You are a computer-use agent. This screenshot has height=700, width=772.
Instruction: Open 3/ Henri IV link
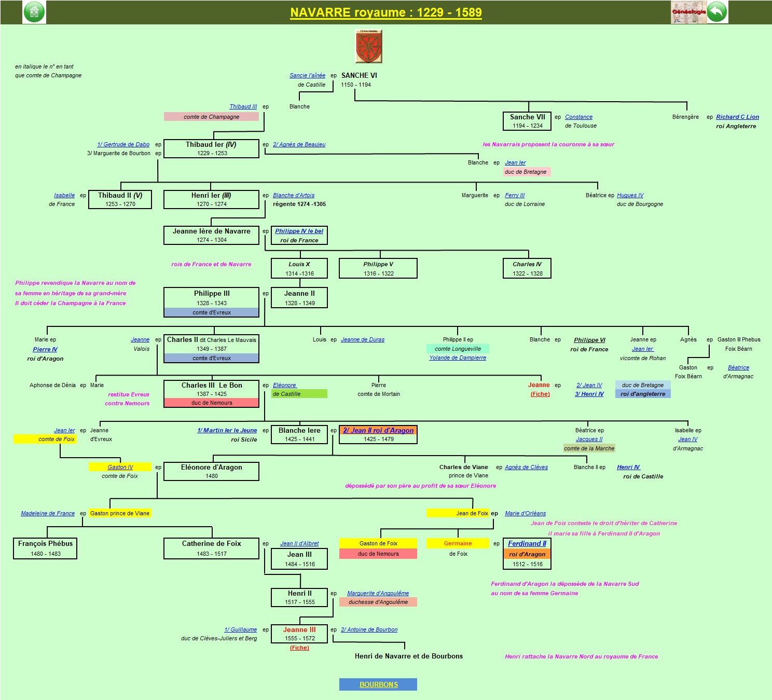click(589, 394)
